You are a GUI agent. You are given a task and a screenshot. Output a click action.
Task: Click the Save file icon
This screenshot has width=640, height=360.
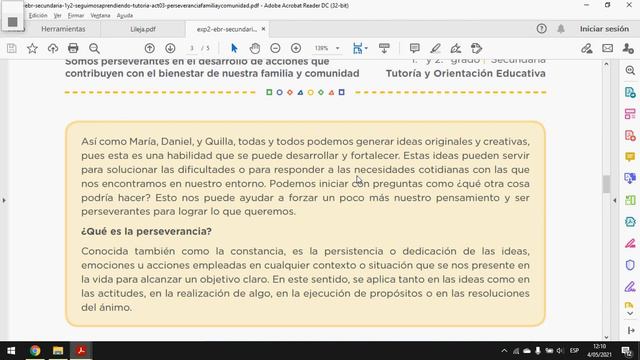coord(12,49)
